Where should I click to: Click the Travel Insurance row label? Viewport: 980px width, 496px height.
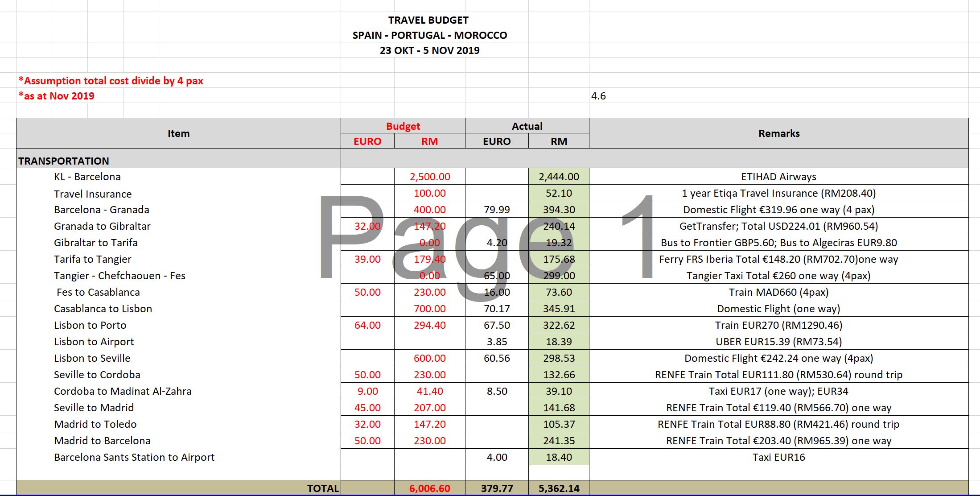pyautogui.click(x=93, y=194)
